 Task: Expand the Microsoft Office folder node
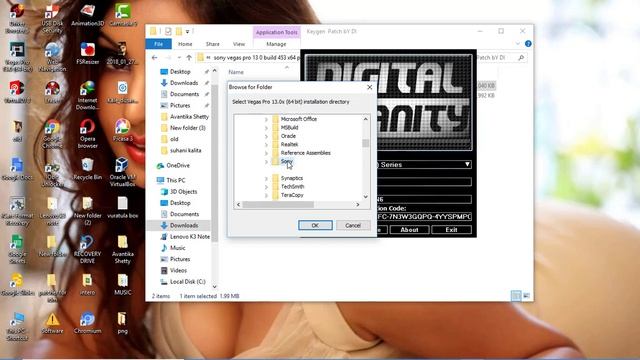click(266, 119)
